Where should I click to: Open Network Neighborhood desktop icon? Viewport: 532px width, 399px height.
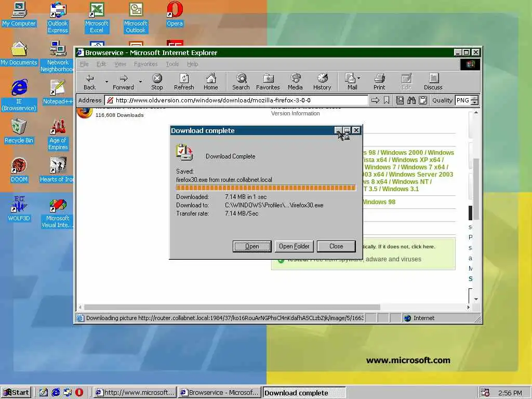(x=58, y=57)
